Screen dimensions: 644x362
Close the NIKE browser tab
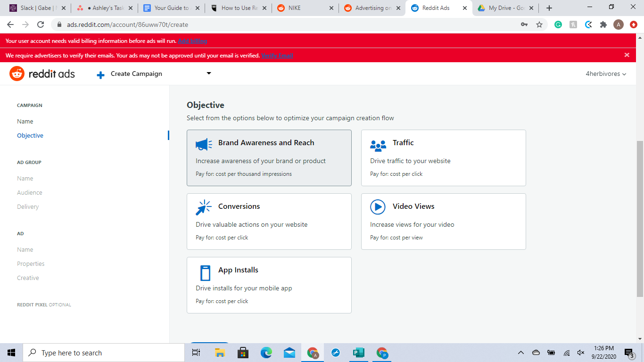(331, 8)
